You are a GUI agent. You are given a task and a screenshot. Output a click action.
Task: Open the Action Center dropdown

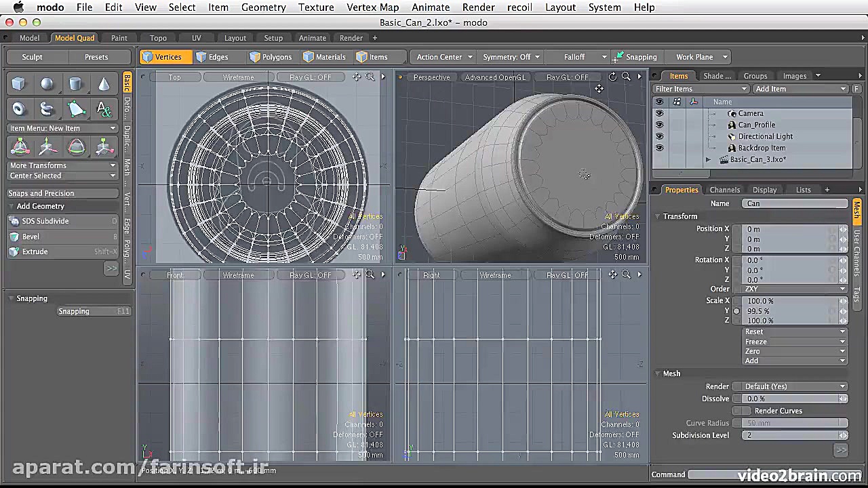tap(439, 57)
